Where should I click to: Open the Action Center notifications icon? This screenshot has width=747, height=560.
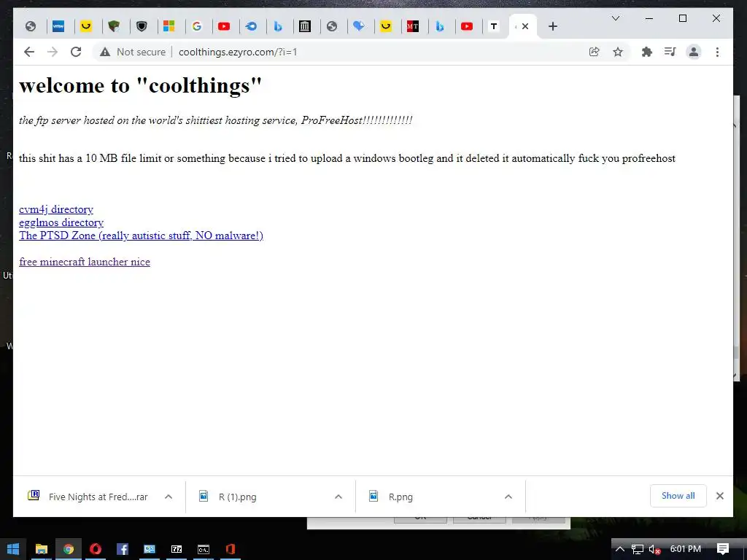click(723, 549)
